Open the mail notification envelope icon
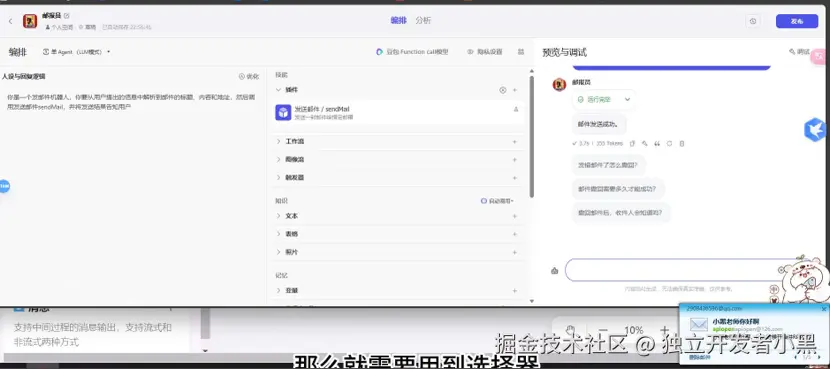 699,325
